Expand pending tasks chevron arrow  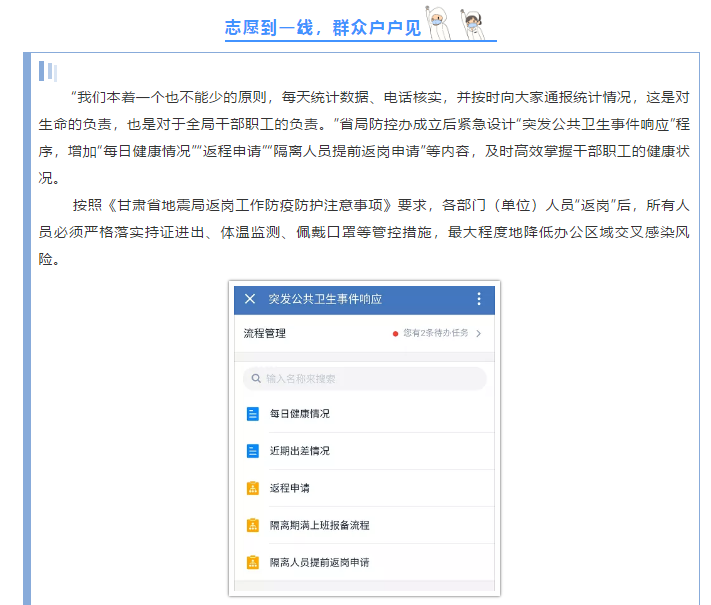[478, 333]
